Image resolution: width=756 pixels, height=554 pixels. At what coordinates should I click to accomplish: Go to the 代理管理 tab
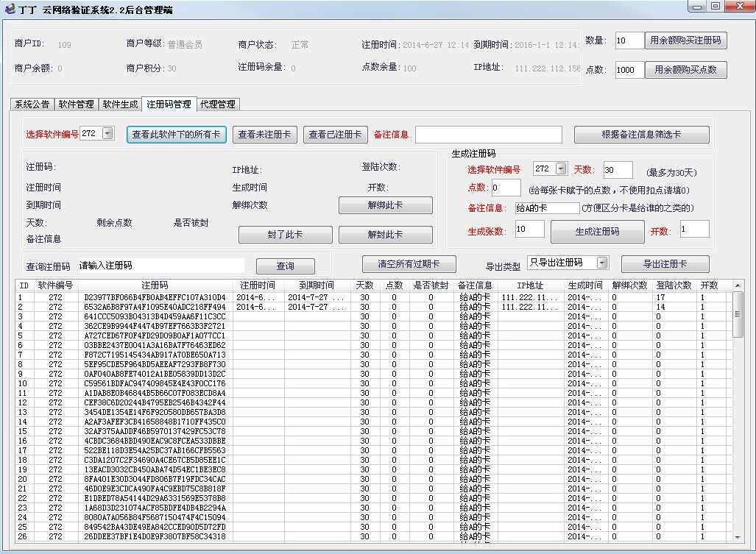coord(218,104)
